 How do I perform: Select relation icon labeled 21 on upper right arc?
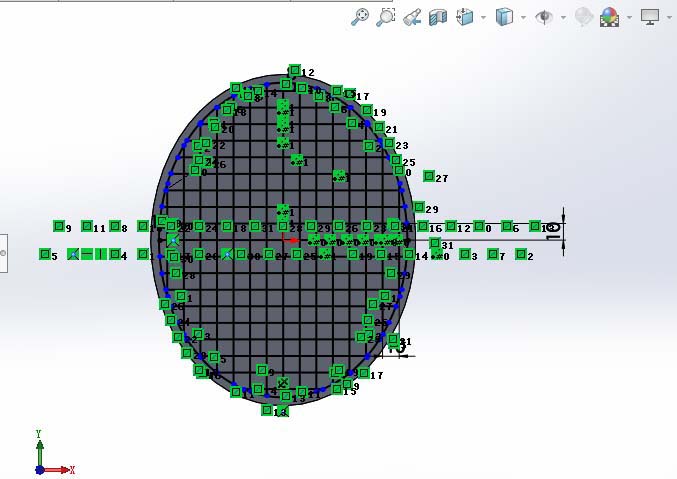point(379,127)
